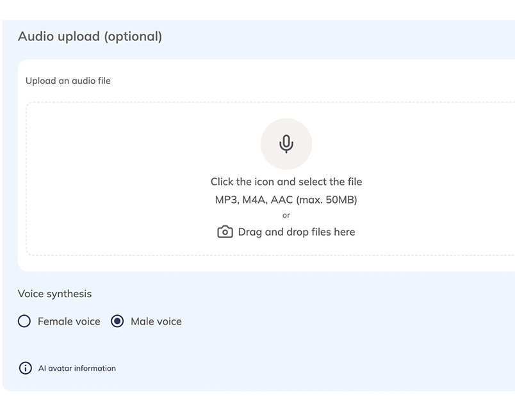Click the "Upload an audio file" label
The width and height of the screenshot is (515, 420).
(68, 81)
